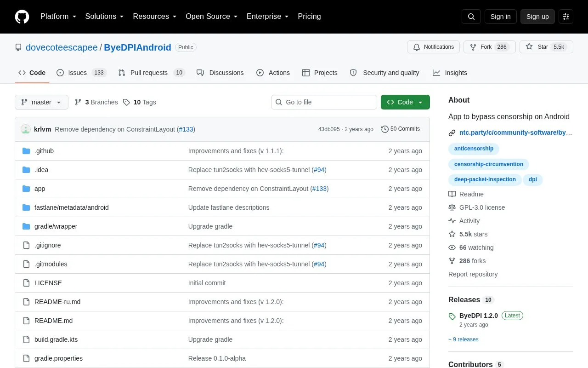The image size is (588, 368).
Task: Open the LICENSE file
Action: (48, 283)
